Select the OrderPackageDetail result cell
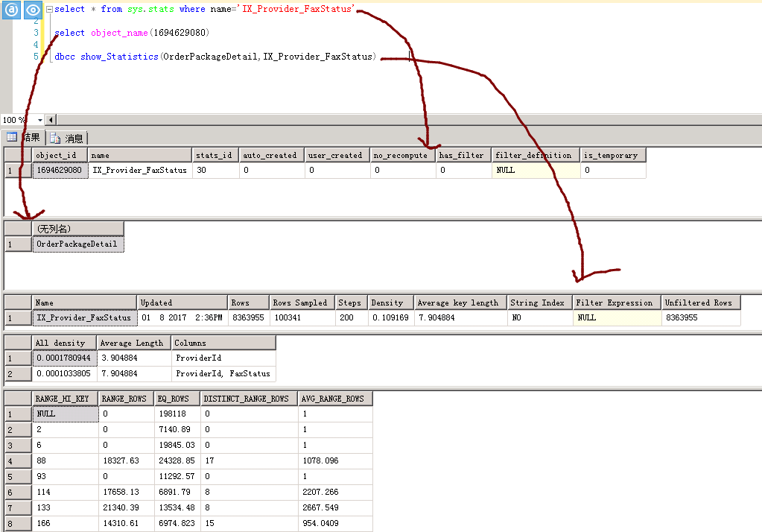 point(77,244)
